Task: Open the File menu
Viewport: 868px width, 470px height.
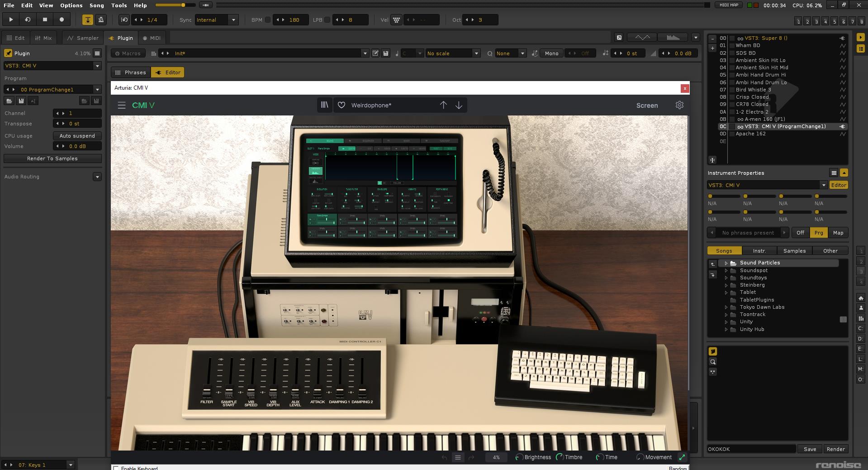Action: pyautogui.click(x=9, y=5)
